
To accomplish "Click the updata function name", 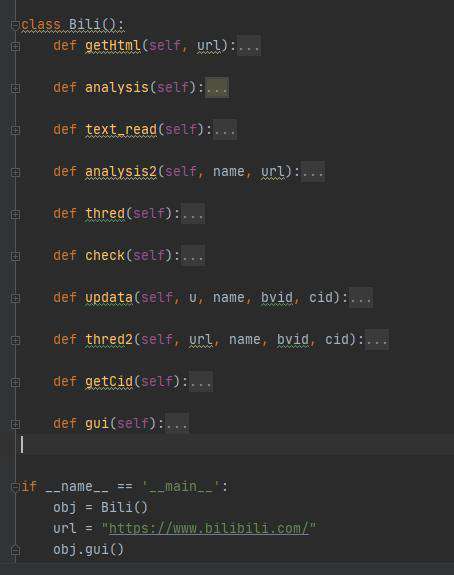I will point(109,297).
